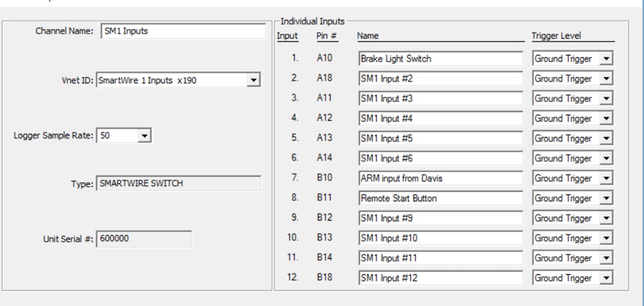This screenshot has width=644, height=306.
Task: Click the SM1 Input #12 name field
Action: [x=440, y=278]
